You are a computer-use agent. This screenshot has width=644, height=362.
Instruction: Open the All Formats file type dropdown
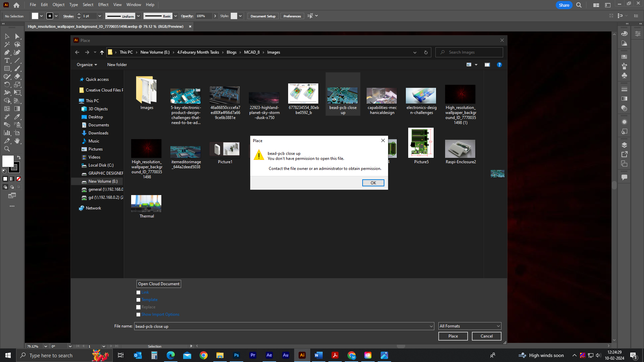(x=498, y=326)
